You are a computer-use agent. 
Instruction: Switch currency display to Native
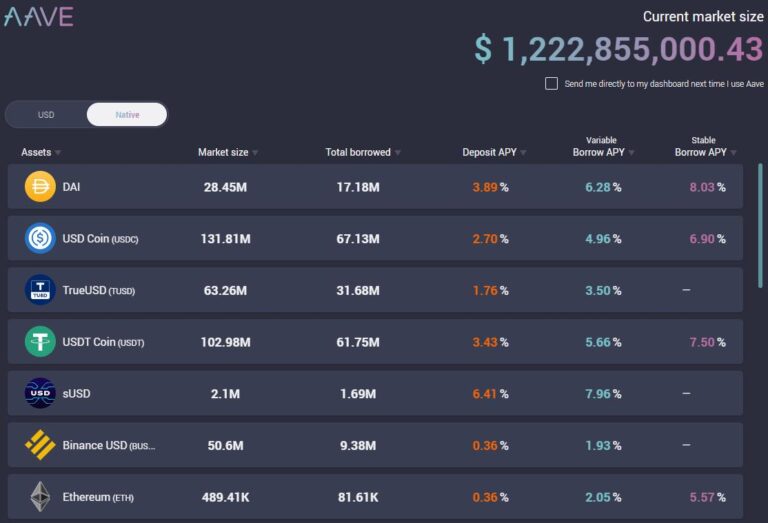pos(127,115)
